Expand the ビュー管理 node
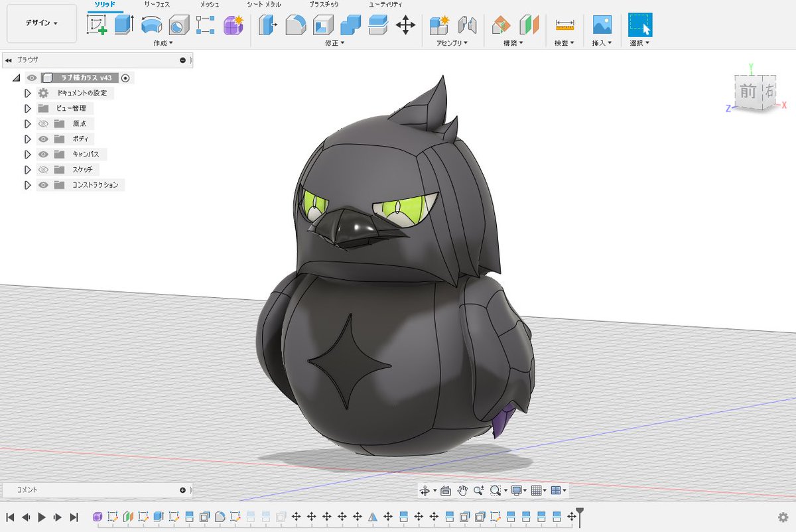This screenshot has width=796, height=532. coord(28,109)
